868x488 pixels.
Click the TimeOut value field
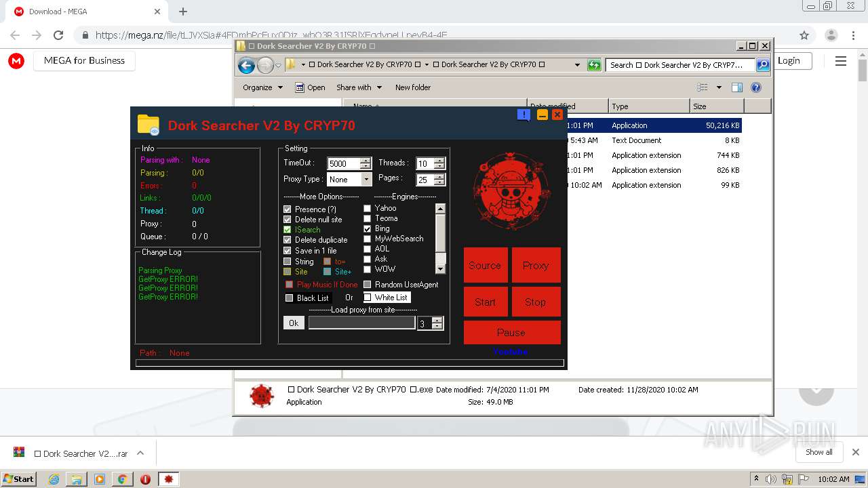click(343, 163)
